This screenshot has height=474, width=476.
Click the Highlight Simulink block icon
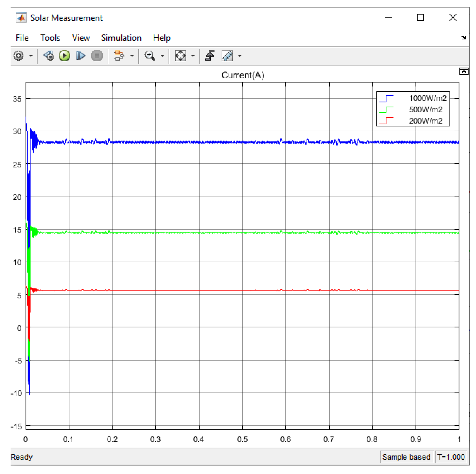click(x=119, y=56)
